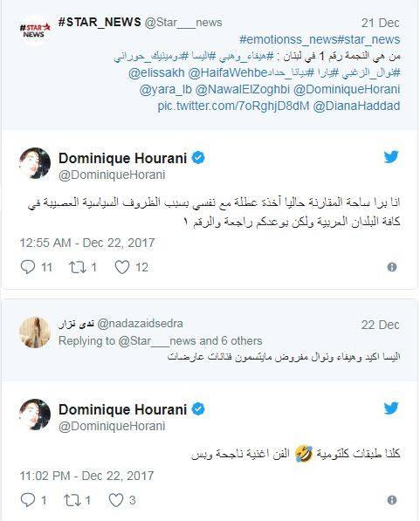
Task: Click the @NawalElZoghbi mention
Action: (243, 89)
